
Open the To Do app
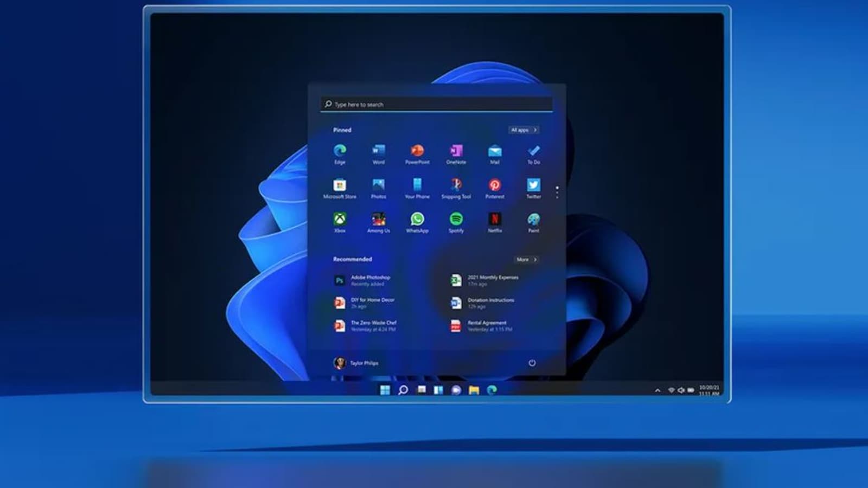tap(534, 154)
